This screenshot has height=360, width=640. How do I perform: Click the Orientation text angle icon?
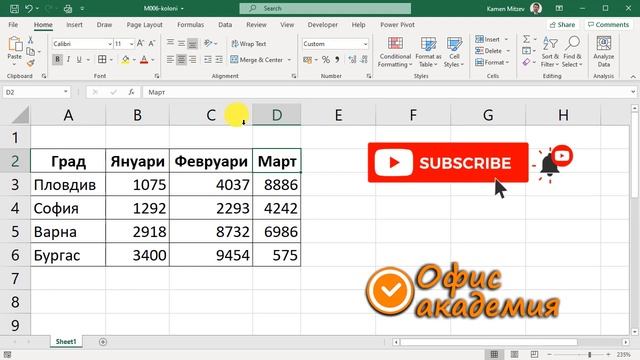[208, 43]
